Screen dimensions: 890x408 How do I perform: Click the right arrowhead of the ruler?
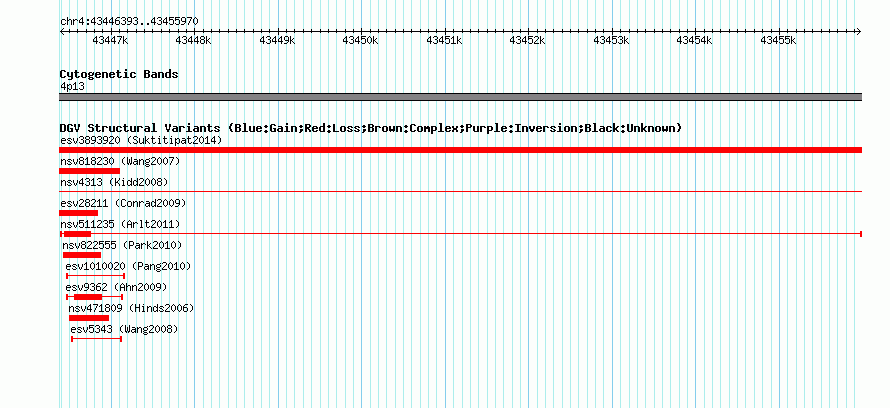pos(859,31)
